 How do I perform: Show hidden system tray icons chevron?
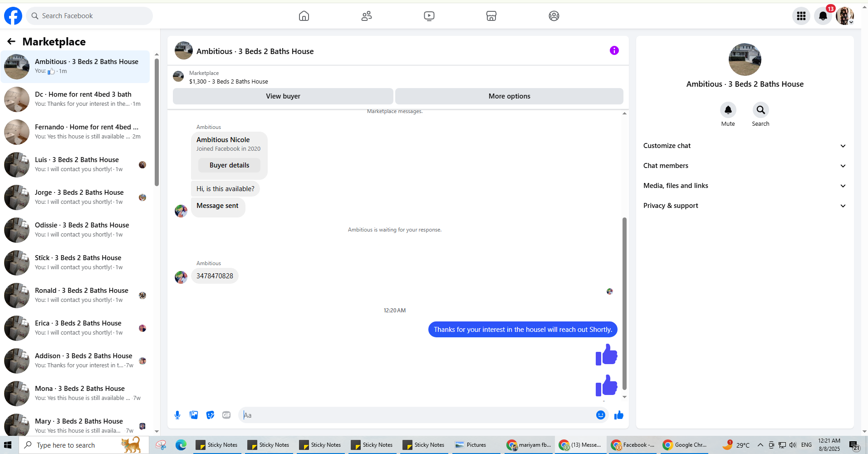click(x=760, y=445)
